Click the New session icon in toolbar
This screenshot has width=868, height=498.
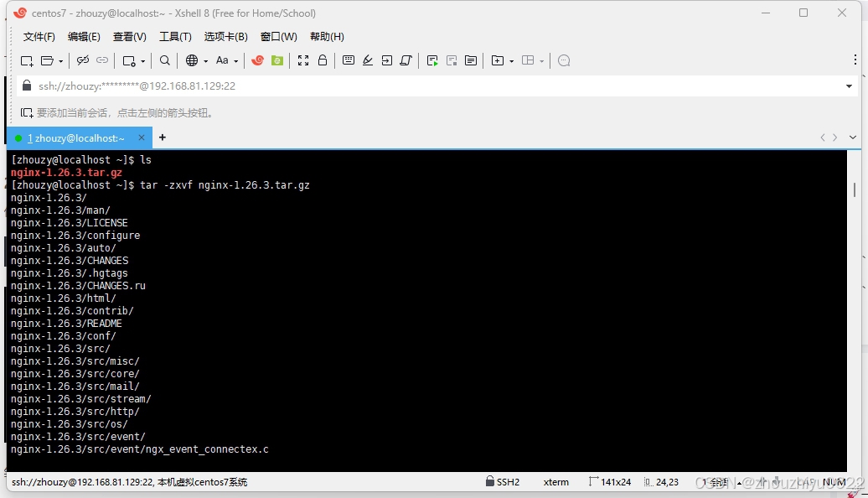tap(27, 61)
